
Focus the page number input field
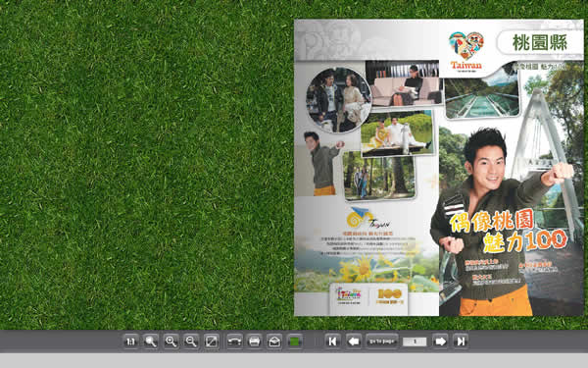(x=415, y=342)
